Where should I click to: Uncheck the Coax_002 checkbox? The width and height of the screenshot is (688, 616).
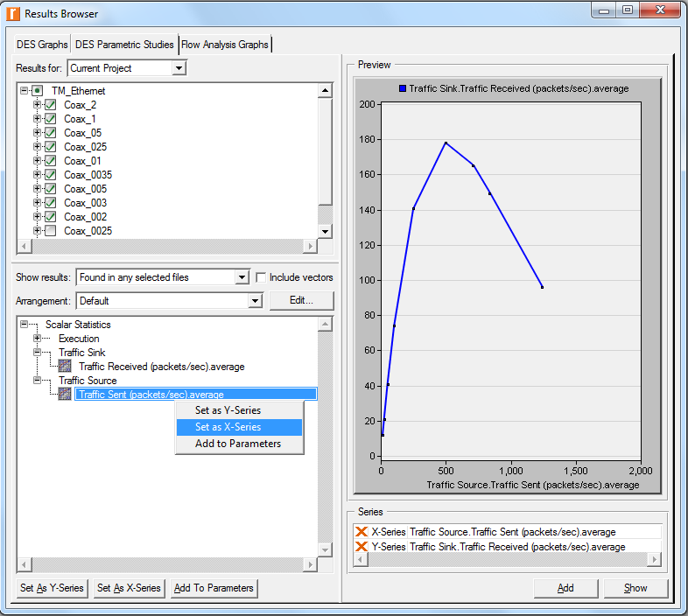(x=51, y=217)
